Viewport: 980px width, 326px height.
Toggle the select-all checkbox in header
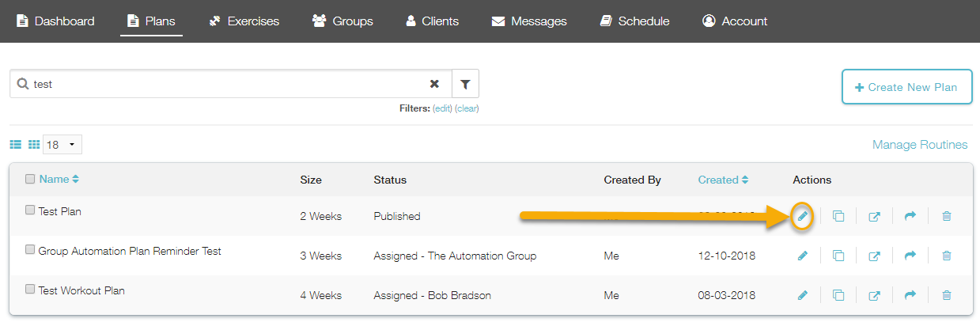pos(30,179)
